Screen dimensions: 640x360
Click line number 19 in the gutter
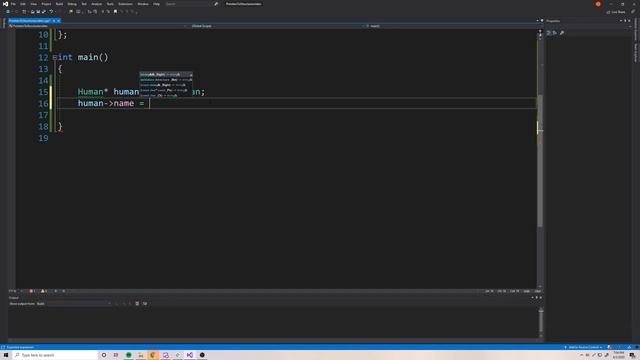43,138
